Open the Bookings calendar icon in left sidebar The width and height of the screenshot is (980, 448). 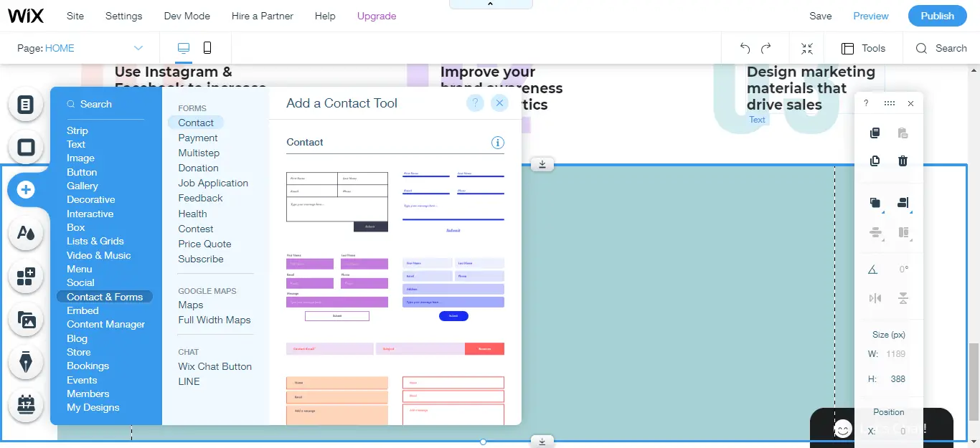pos(26,404)
